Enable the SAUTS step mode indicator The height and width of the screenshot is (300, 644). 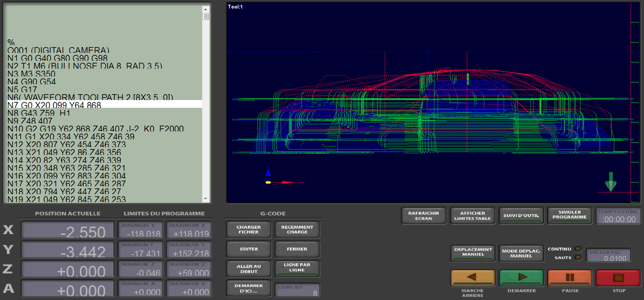pos(578,258)
